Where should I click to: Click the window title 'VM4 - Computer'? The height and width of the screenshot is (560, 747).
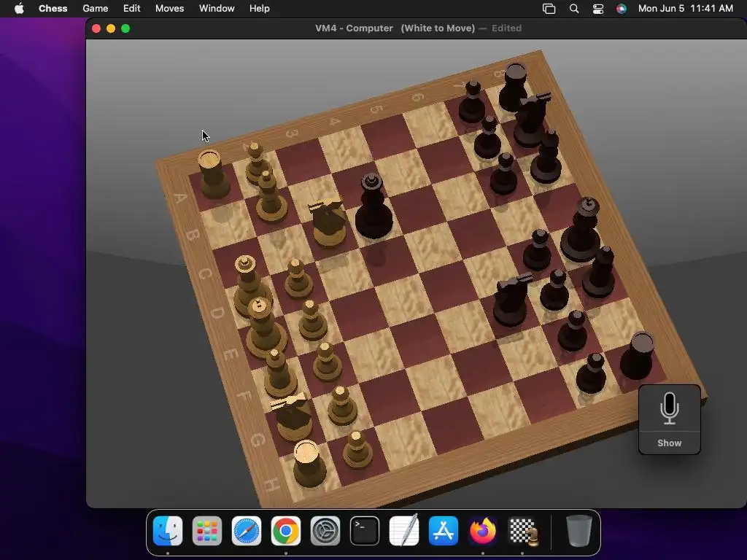pos(354,28)
